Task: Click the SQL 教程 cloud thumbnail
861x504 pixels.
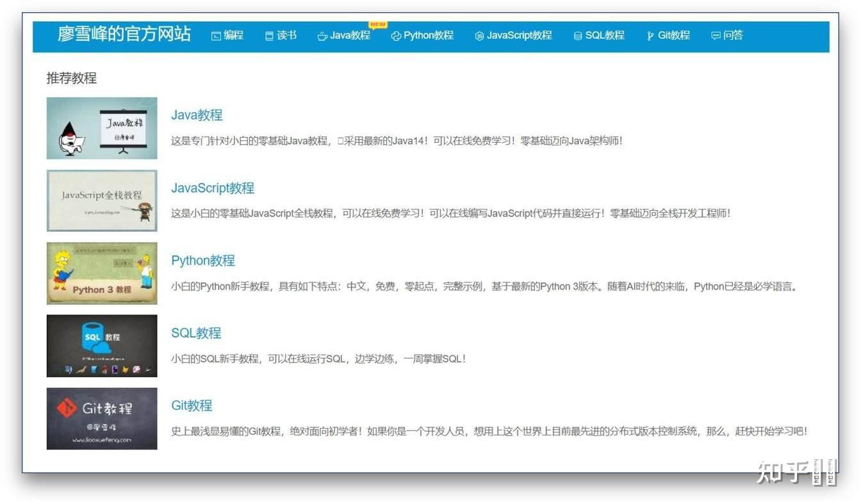Action: 101,346
